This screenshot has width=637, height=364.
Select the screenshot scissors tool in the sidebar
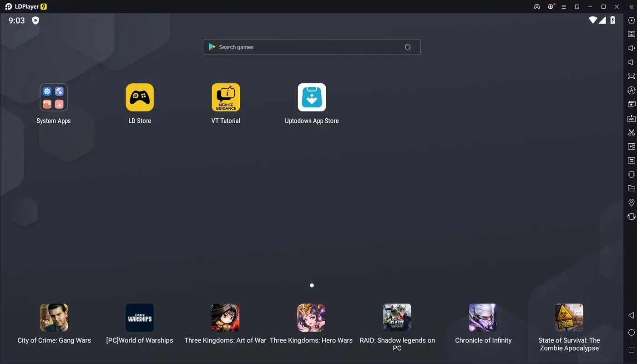click(631, 132)
